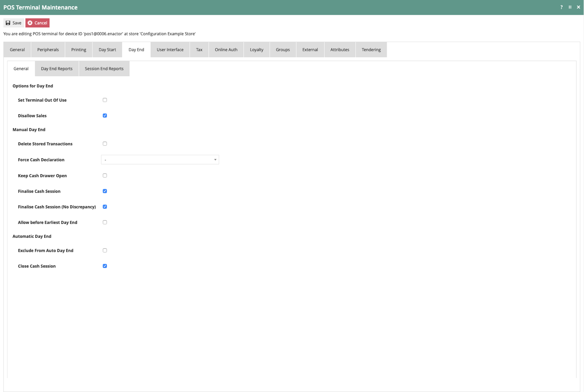Click the 'Force Cash Declaration' label
Screen dimensions: 584x392
pos(41,160)
